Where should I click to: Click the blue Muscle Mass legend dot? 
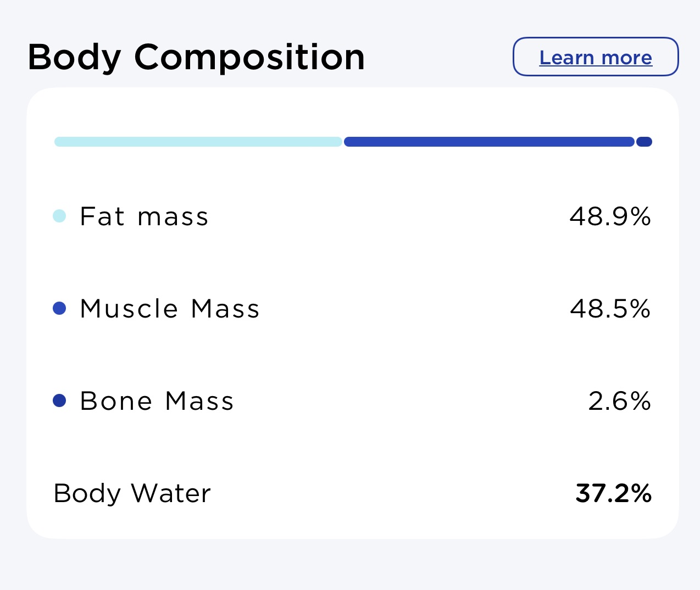pos(59,308)
